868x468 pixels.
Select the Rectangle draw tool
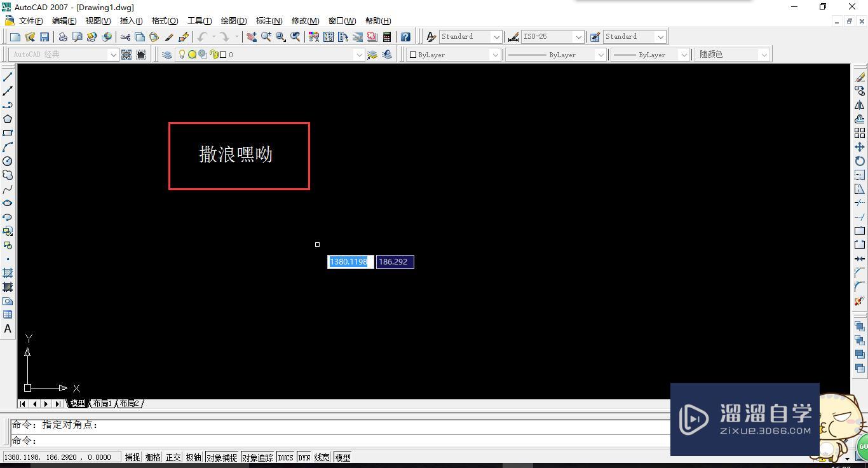pos(8,133)
